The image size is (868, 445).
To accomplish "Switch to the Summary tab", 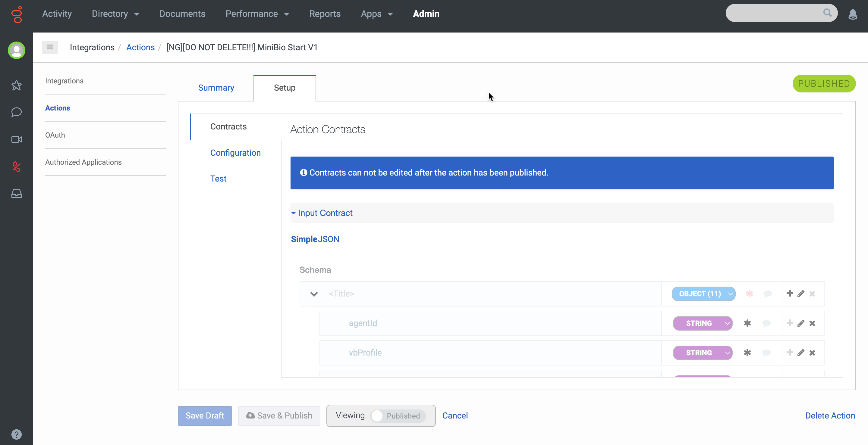I will click(x=216, y=88).
